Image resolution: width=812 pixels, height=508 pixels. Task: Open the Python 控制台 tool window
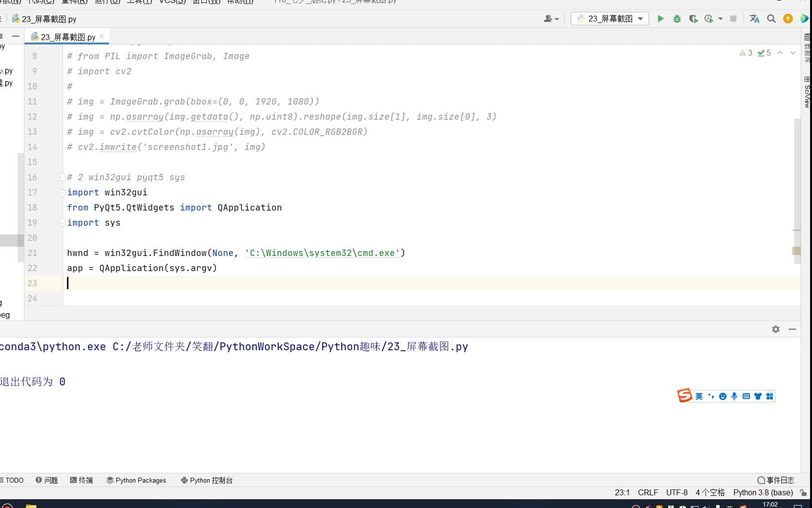[207, 480]
